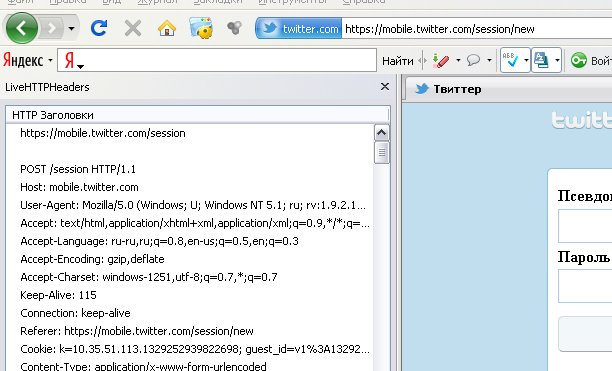Click the HTTP Заголовки column header
Image resolution: width=612 pixels, height=371 pixels.
pyautogui.click(x=197, y=115)
